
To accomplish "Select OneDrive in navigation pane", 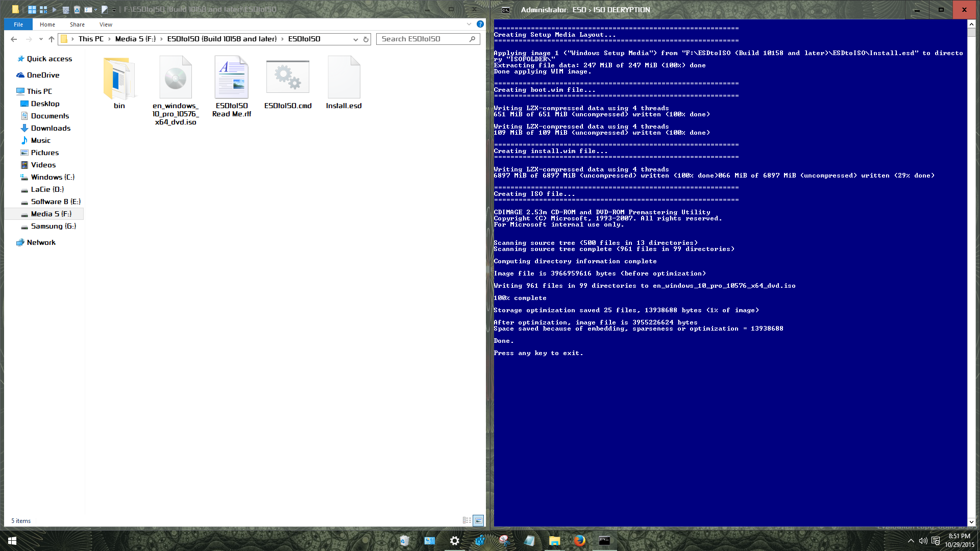I will tap(38, 75).
